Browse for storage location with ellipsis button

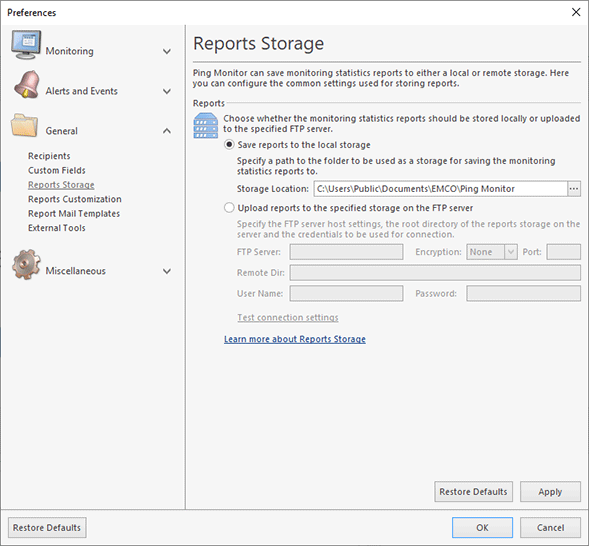click(x=574, y=189)
